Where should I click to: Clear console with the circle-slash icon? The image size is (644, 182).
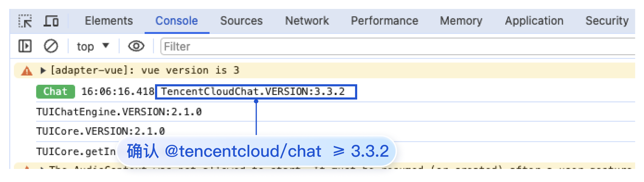(51, 46)
